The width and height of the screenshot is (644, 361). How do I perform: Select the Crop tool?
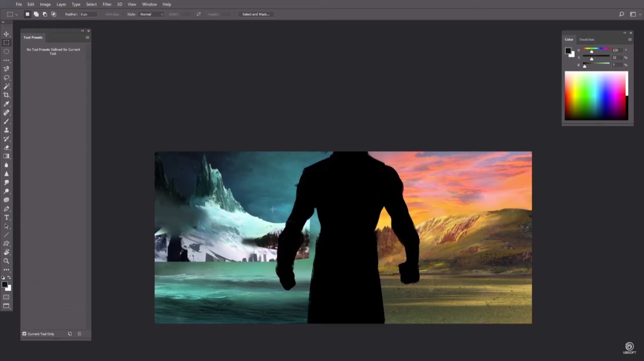coord(6,95)
